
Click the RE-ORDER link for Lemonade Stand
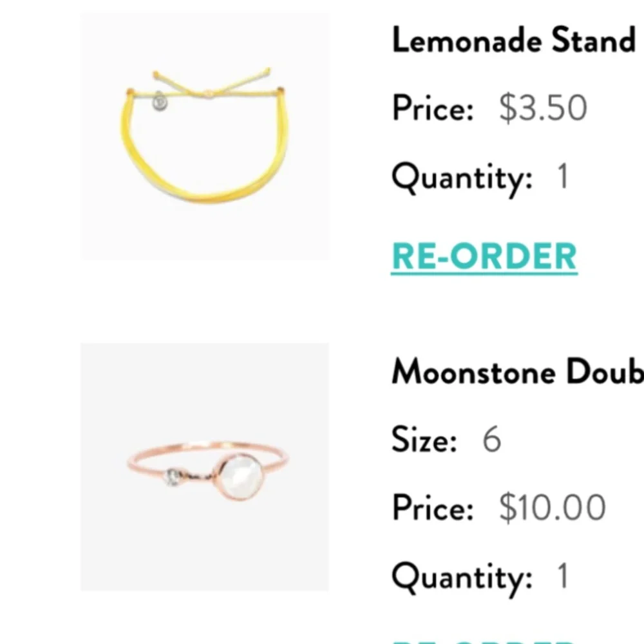point(484,257)
